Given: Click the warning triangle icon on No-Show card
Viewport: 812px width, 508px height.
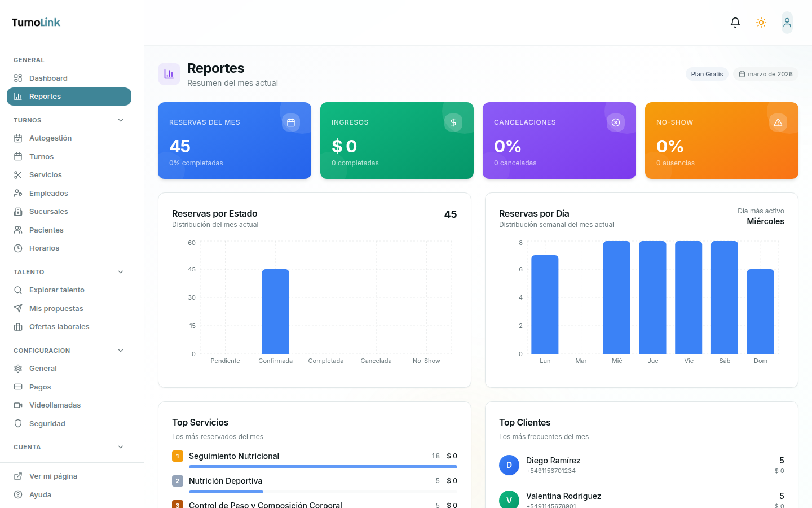Looking at the screenshot, I should click(x=778, y=122).
